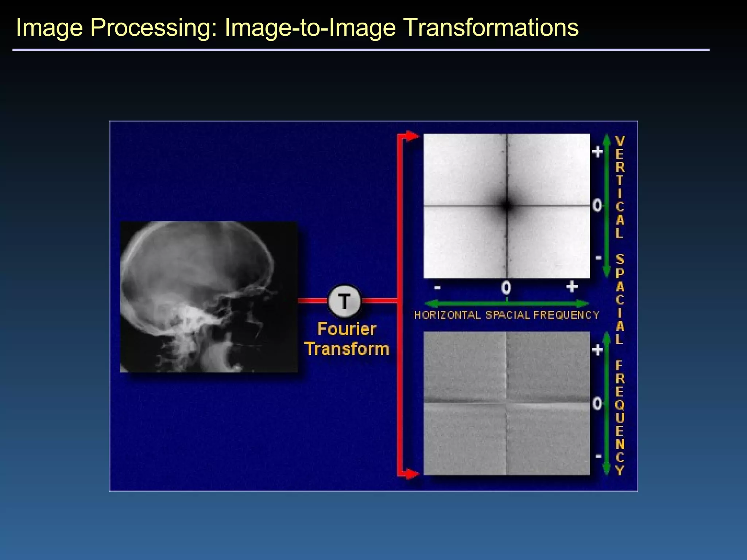The image size is (747, 560).
Task: Click the plus sign beside the bottom spectrum
Action: [x=597, y=350]
